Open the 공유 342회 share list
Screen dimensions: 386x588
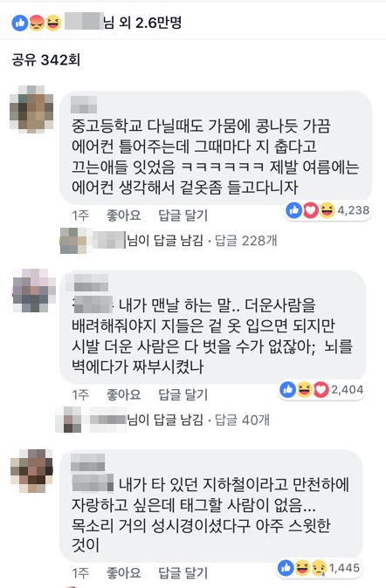45,59
